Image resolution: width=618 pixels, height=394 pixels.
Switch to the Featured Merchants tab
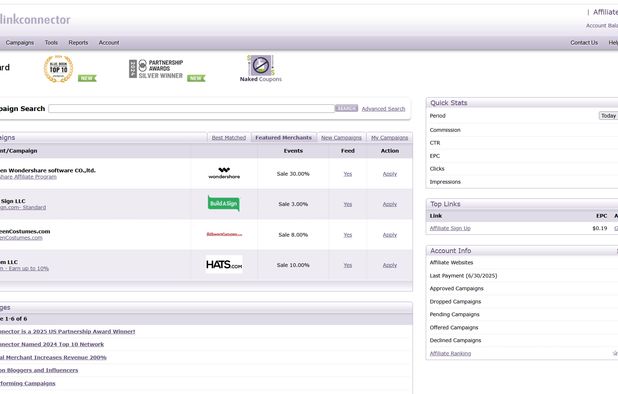(x=283, y=138)
